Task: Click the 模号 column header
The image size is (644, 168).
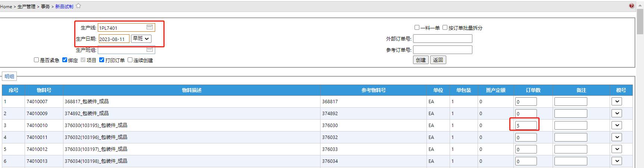Action: 621,90
